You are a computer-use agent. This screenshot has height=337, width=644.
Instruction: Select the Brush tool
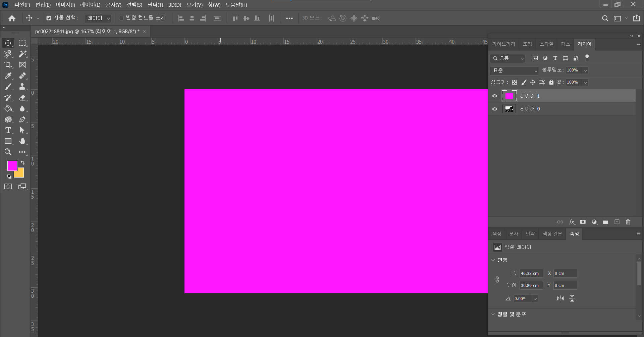(8, 87)
